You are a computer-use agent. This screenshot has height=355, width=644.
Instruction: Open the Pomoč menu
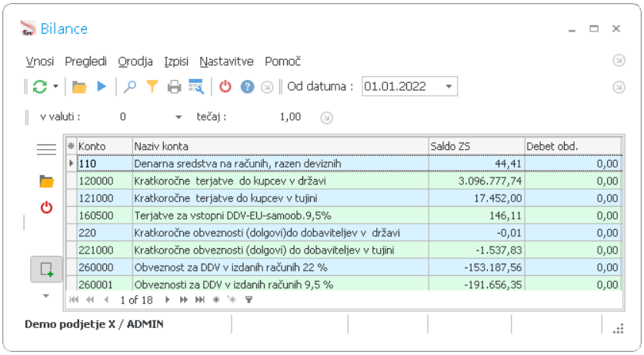(x=282, y=61)
